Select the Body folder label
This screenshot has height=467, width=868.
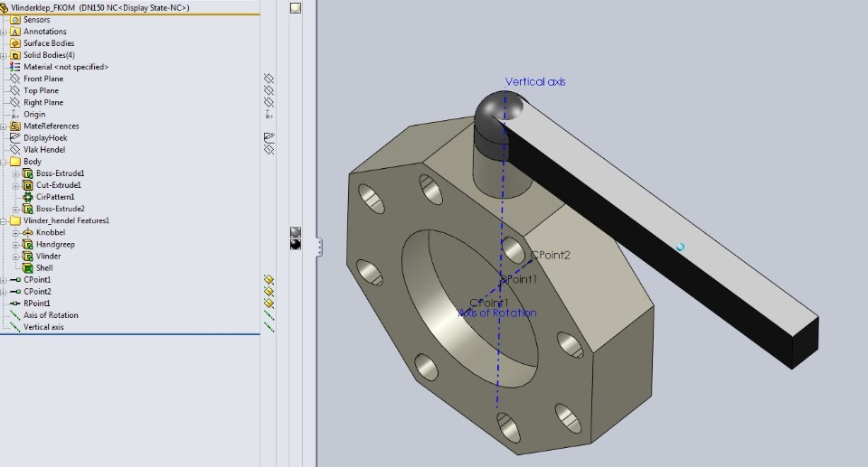click(33, 162)
